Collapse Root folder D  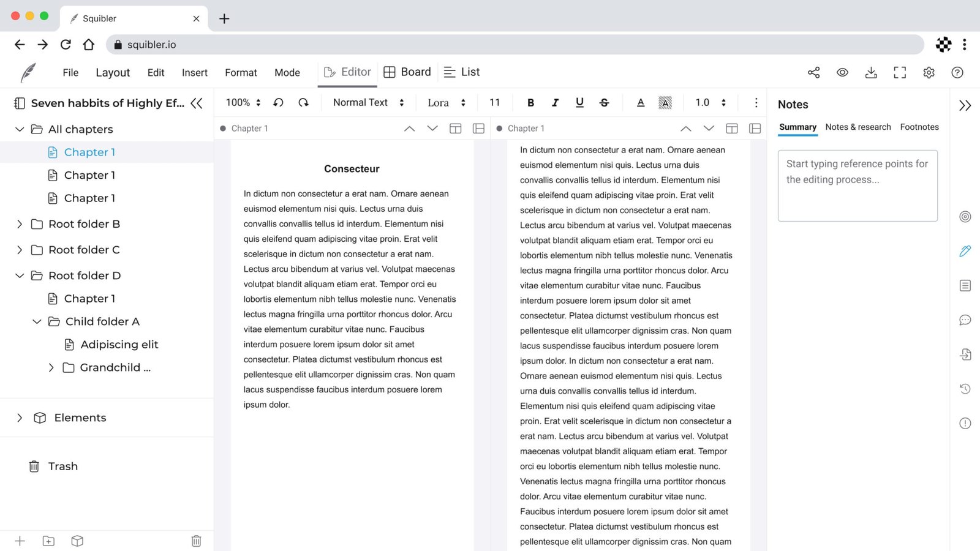point(20,275)
